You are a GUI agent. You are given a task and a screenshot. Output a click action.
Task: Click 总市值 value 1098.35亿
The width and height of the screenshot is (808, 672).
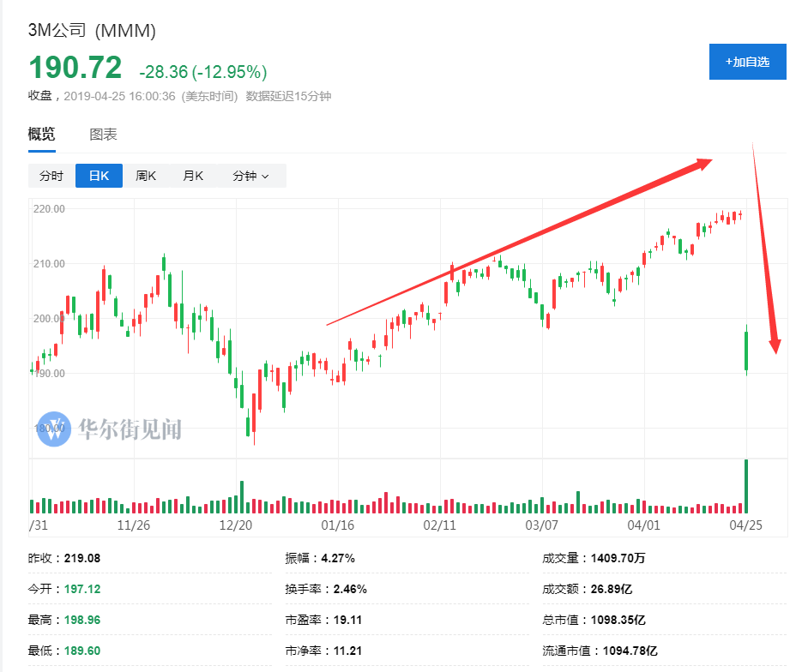pyautogui.click(x=618, y=620)
